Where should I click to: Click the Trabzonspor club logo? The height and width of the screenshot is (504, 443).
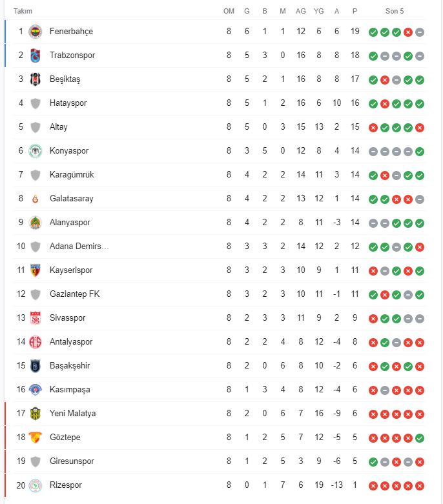(x=35, y=55)
